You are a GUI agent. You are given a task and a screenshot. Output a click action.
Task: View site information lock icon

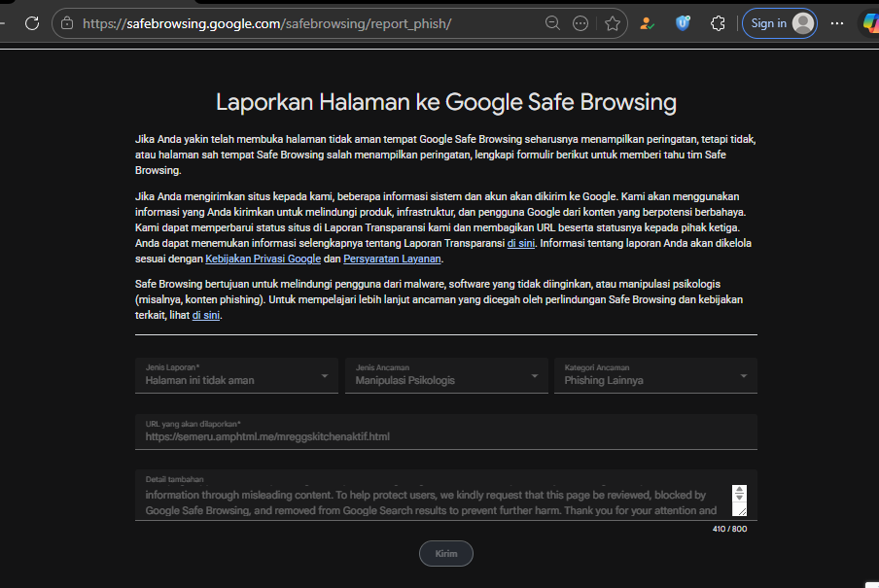coord(67,23)
